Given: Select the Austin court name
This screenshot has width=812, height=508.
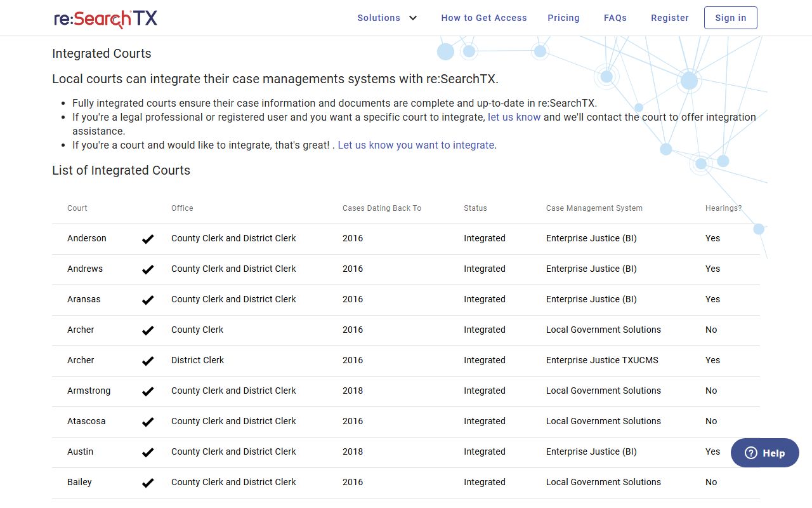Looking at the screenshot, I should (x=80, y=451).
